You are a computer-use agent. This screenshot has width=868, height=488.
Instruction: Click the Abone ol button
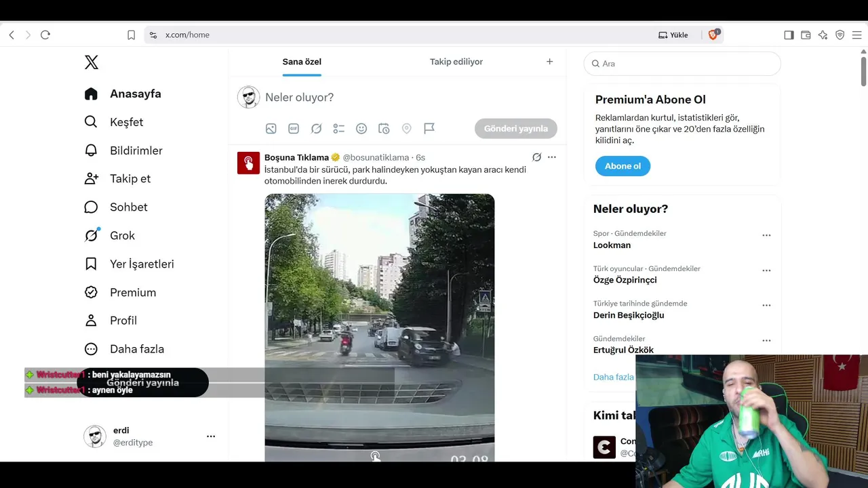pos(623,166)
